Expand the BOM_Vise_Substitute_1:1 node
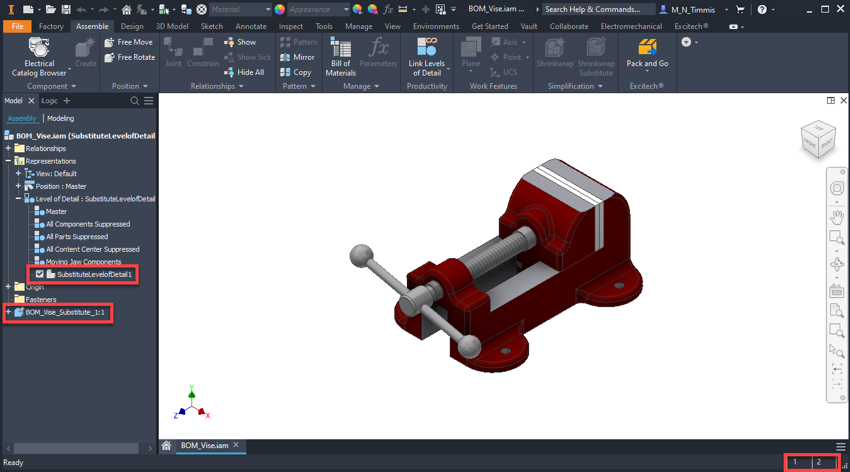Image resolution: width=850 pixels, height=472 pixels. (x=8, y=312)
